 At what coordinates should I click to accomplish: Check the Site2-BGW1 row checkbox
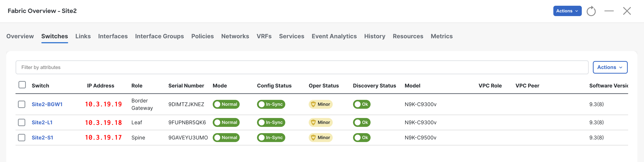pos(22,104)
